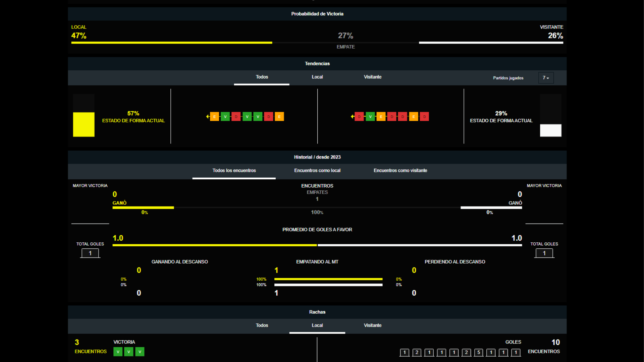Open Encuentros como local tab
The width and height of the screenshot is (644, 362).
[317, 171]
